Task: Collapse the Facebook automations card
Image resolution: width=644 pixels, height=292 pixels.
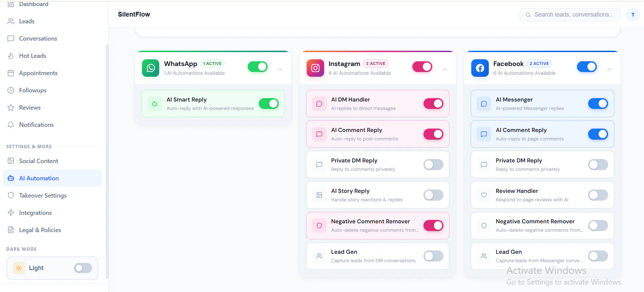Action: [609, 69]
